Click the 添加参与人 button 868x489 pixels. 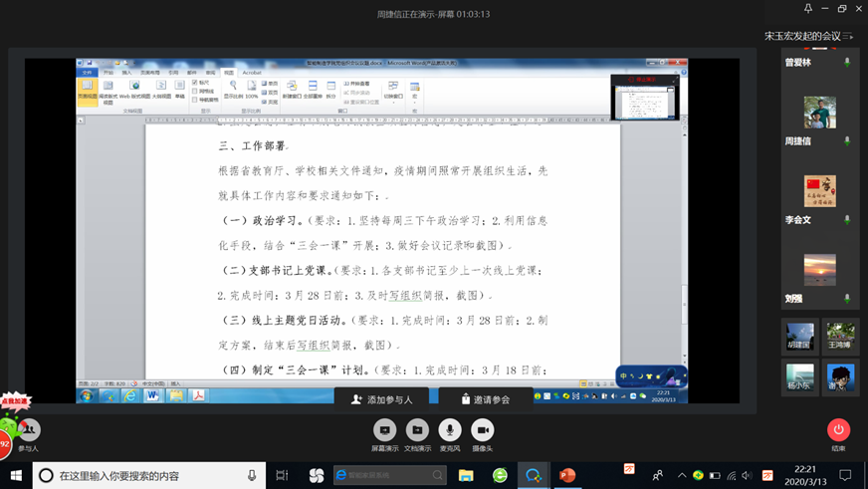point(381,398)
